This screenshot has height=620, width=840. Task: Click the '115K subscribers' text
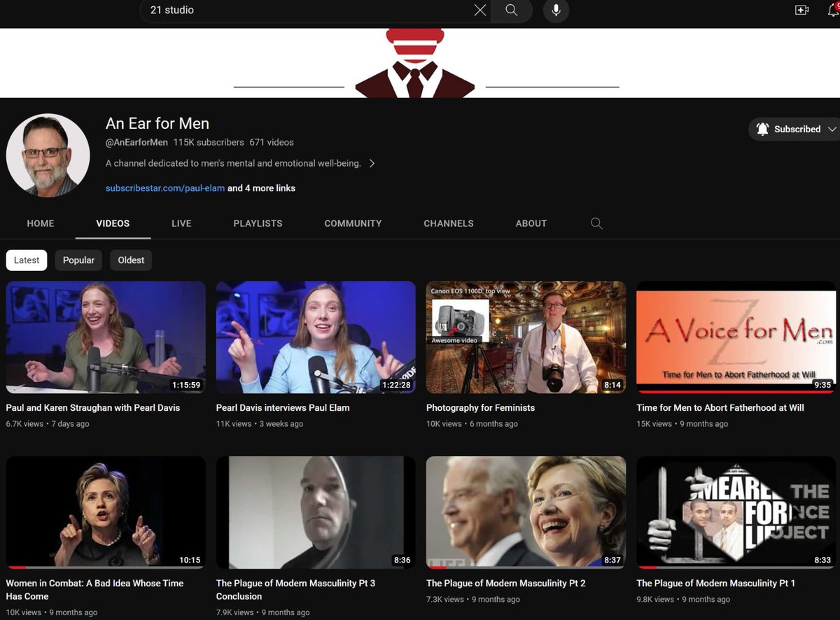[x=209, y=142]
